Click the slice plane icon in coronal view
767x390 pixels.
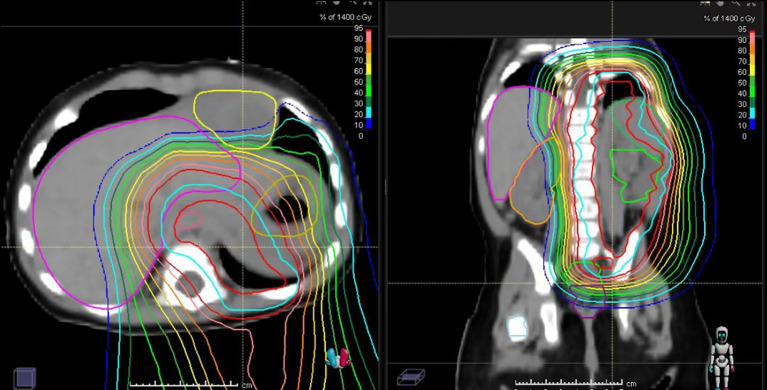(410, 377)
